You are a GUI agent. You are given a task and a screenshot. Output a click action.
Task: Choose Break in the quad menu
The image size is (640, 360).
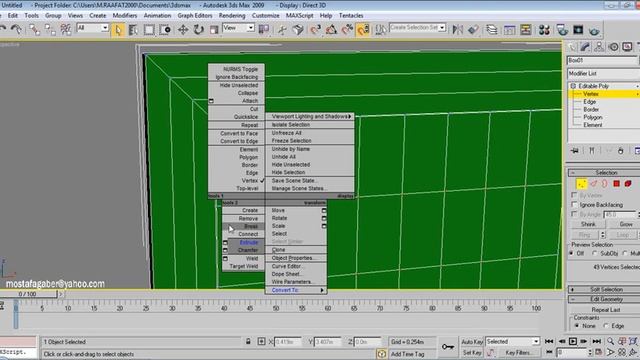[243, 227]
